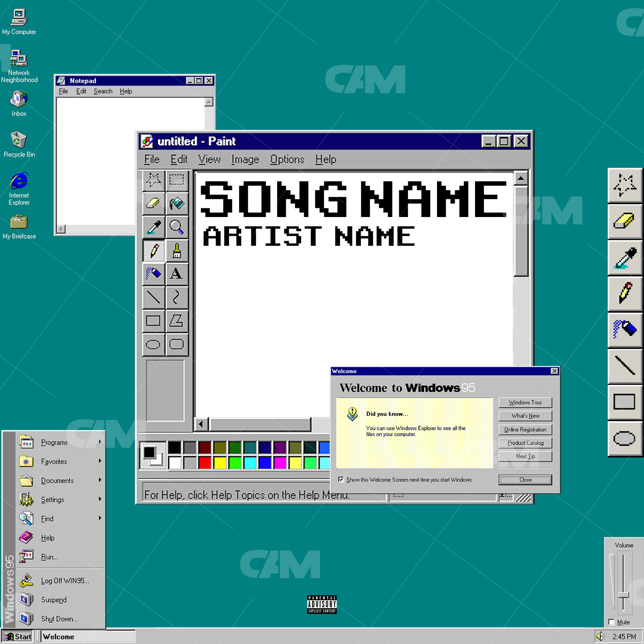Select the Rounded Rectangle tool in Paint
644x644 pixels.
click(x=176, y=344)
